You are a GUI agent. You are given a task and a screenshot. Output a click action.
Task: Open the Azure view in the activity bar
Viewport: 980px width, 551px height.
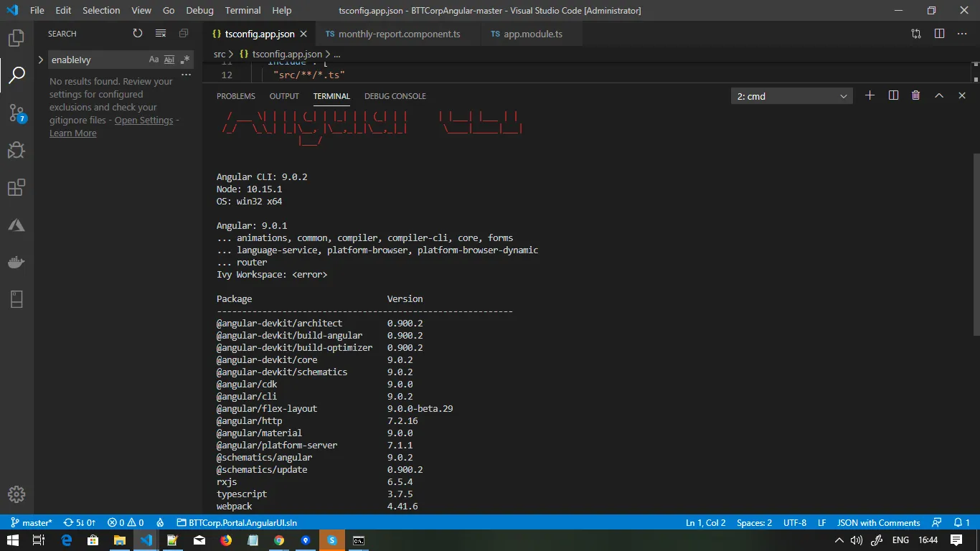click(17, 225)
